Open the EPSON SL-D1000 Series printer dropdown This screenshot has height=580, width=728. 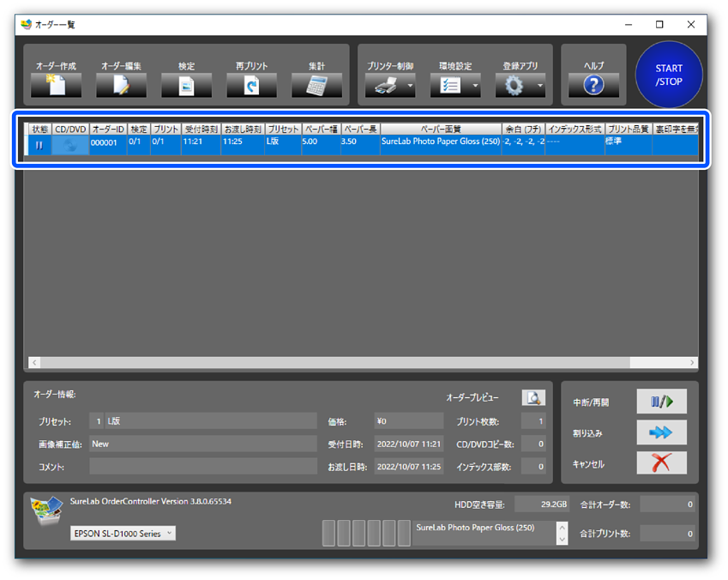coord(122,534)
